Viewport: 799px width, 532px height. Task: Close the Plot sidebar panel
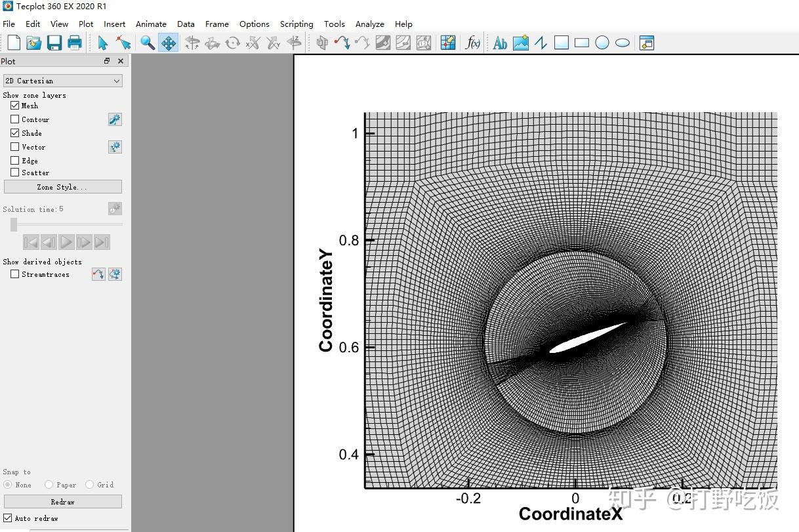click(121, 61)
